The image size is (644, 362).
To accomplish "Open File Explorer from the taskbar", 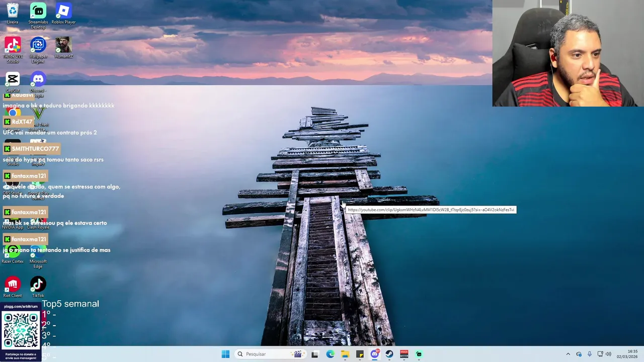I will pos(345,354).
